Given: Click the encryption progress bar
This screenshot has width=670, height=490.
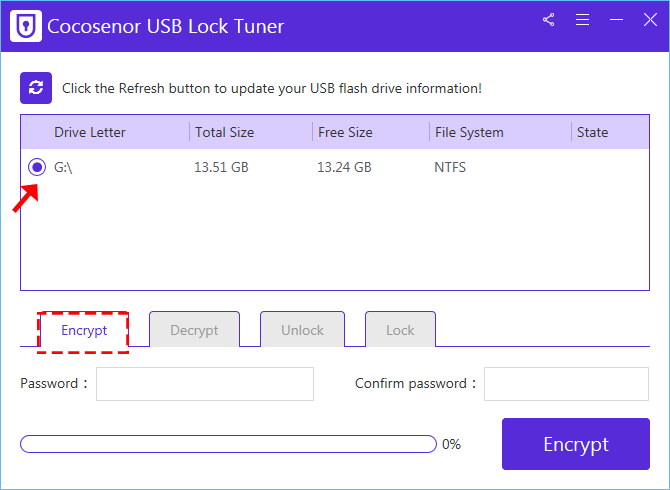Looking at the screenshot, I should [229, 444].
